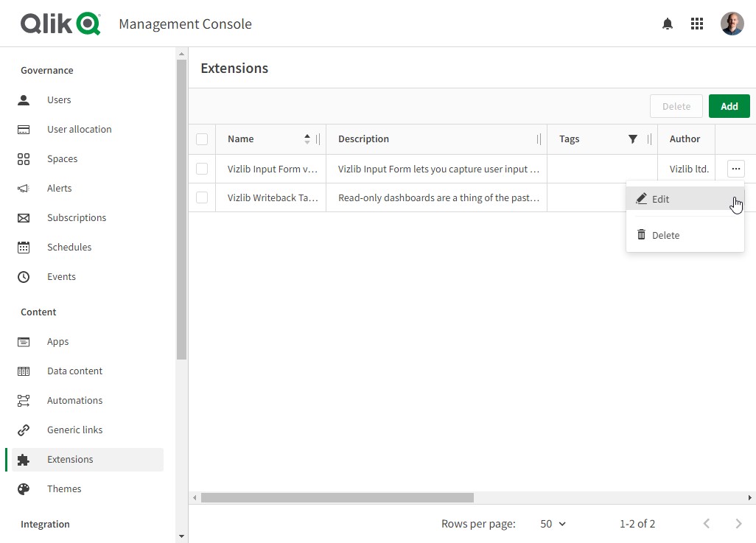
Task: Click the sidebar scroll up arrow
Action: point(181,54)
